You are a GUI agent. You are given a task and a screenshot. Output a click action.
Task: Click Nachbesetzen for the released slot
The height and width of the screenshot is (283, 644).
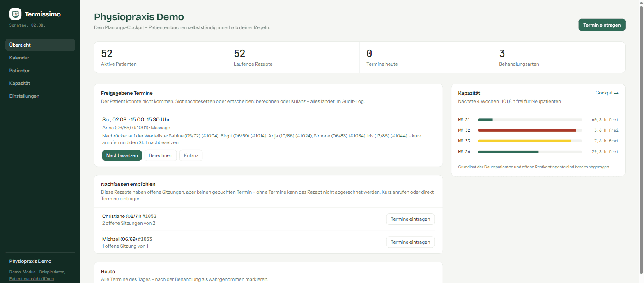click(122, 155)
